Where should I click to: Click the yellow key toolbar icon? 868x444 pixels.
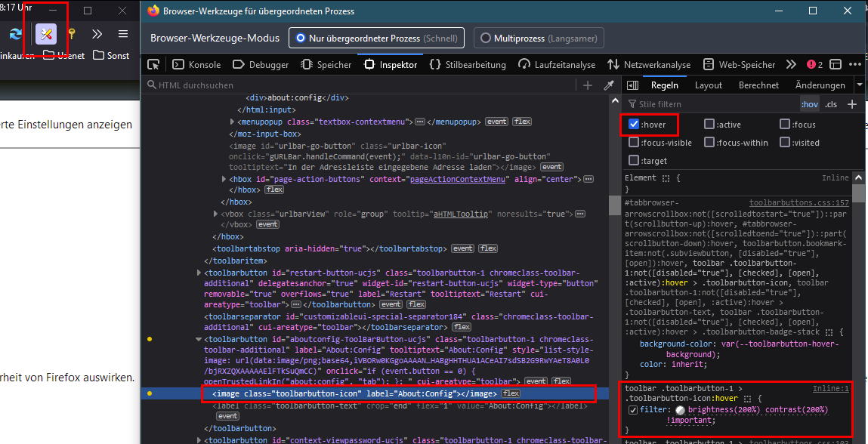click(x=72, y=34)
